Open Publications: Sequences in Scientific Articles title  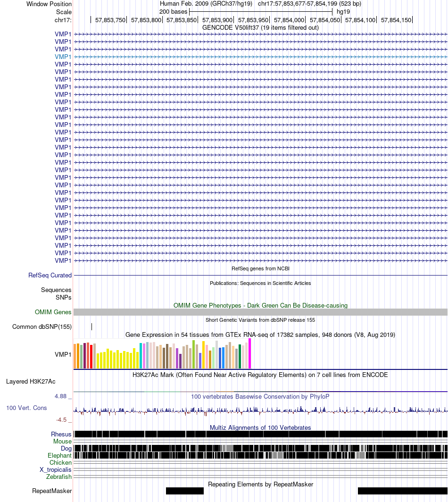[260, 284]
